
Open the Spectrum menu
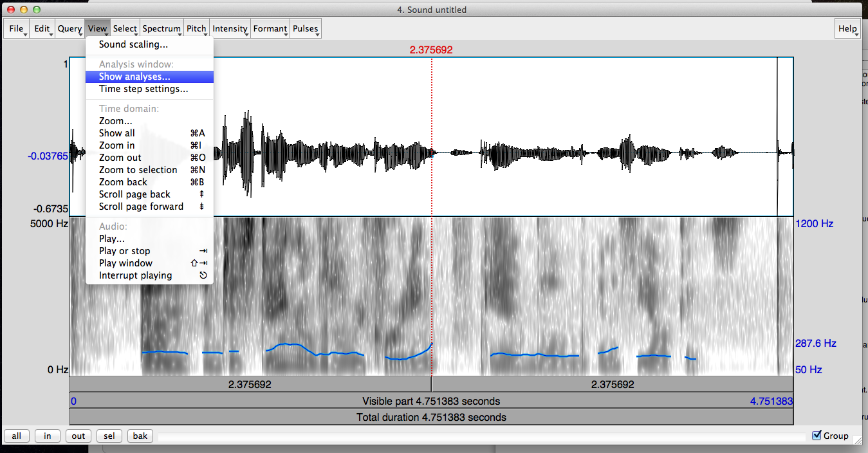pyautogui.click(x=162, y=28)
